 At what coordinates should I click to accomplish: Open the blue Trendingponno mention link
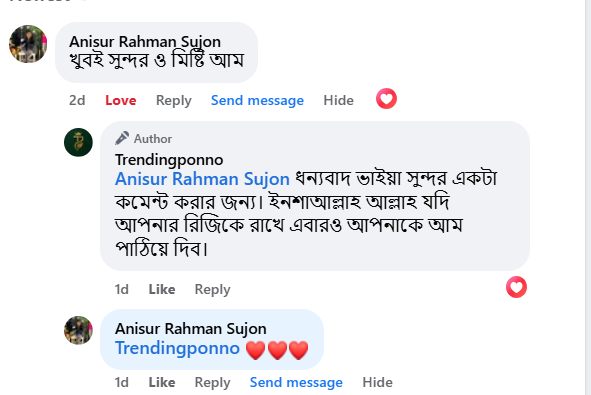point(177,348)
